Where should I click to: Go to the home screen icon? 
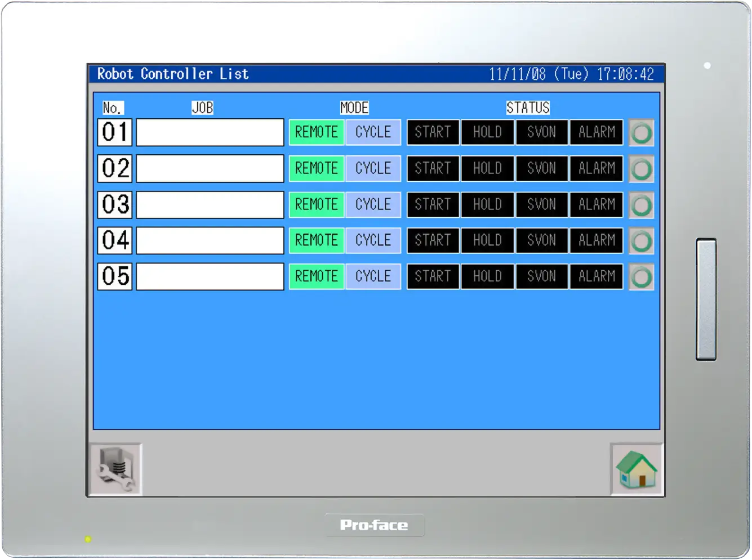[x=637, y=469]
